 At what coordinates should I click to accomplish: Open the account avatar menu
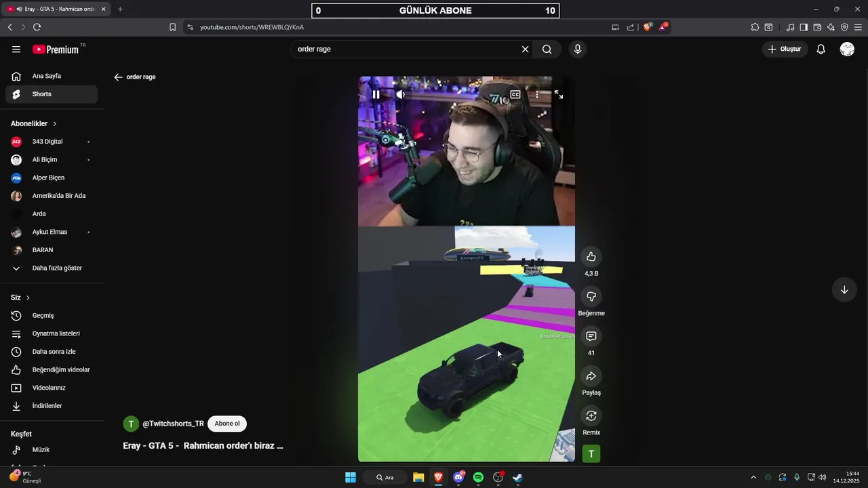[847, 49]
